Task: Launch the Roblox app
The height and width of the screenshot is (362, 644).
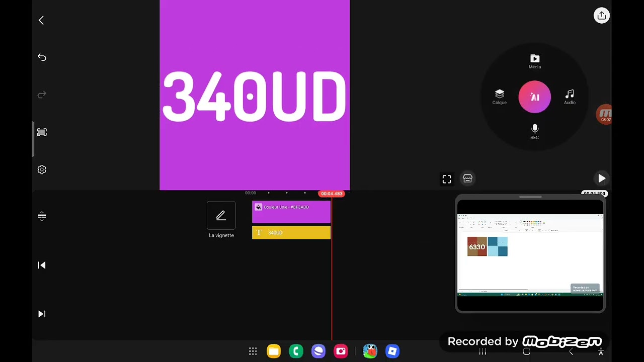Action: [x=392, y=351]
